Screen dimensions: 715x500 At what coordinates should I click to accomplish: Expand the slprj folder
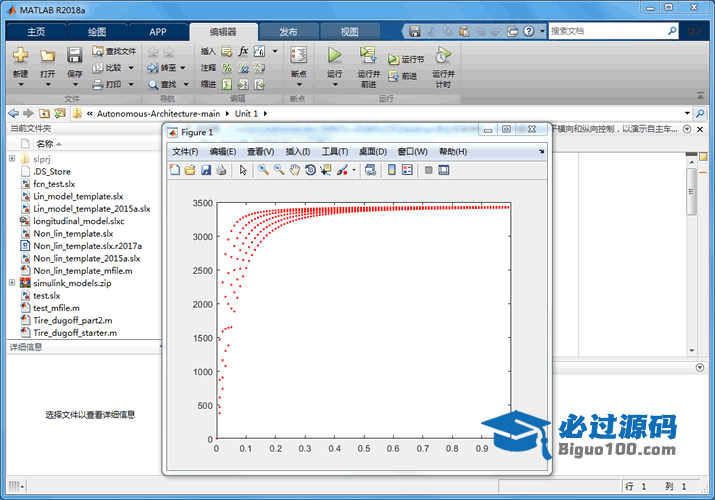click(12, 159)
